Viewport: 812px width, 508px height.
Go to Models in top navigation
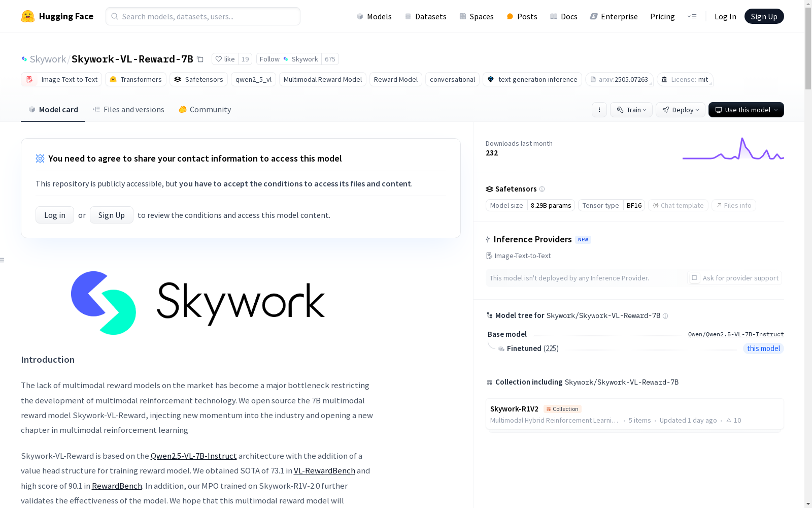coord(374,16)
